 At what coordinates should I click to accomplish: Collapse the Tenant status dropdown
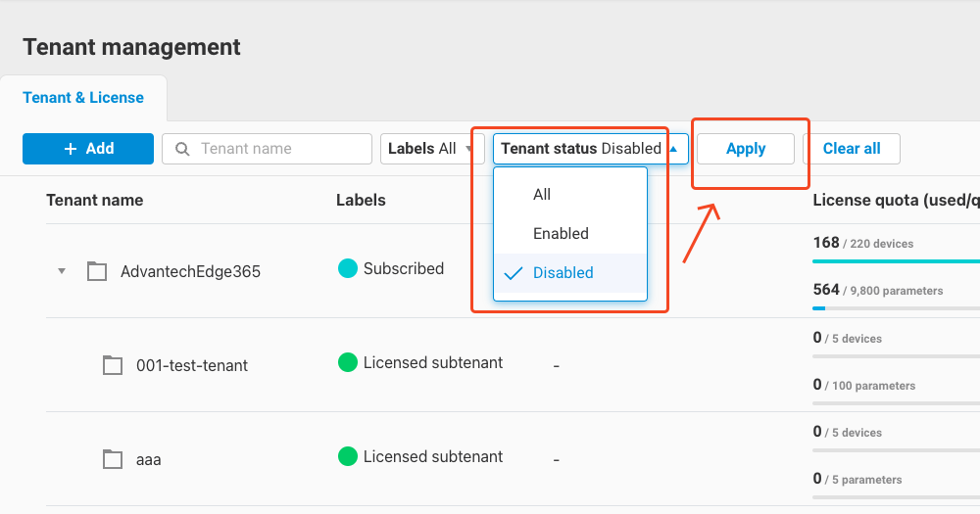coord(591,149)
